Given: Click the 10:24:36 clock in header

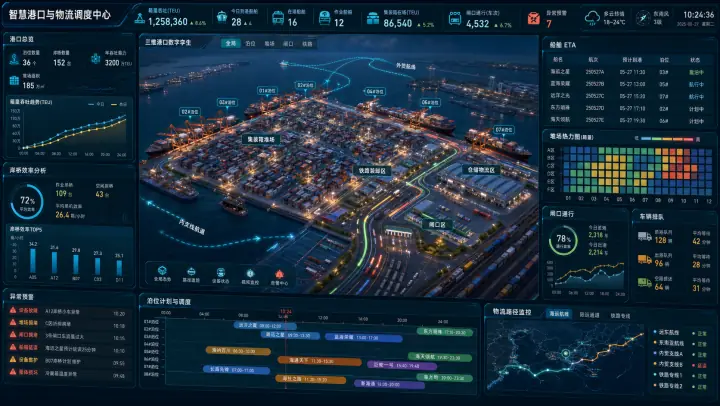Looking at the screenshot, I should click(698, 15).
